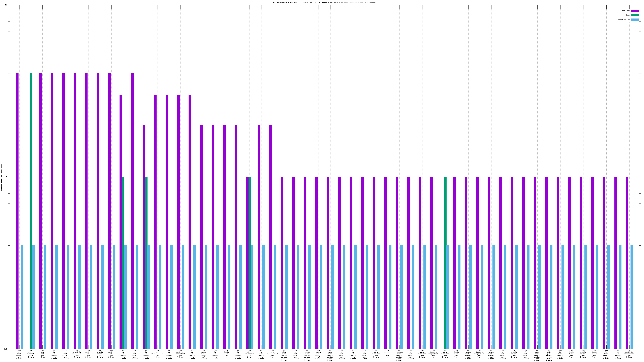Viewport: 644px width, 362px height.
Task: Click the last x-axis label, dnsbl-2.uceprotect.net 8 hops
Action: (629, 354)
